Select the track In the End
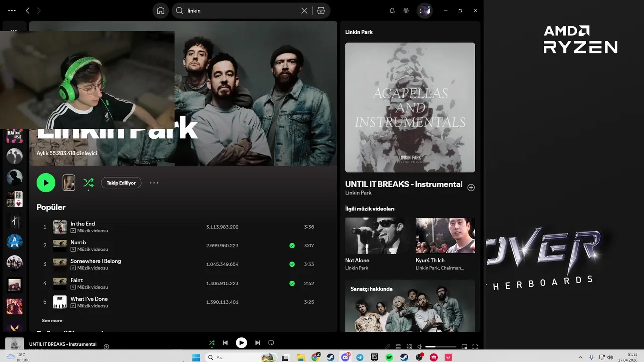 83,224
